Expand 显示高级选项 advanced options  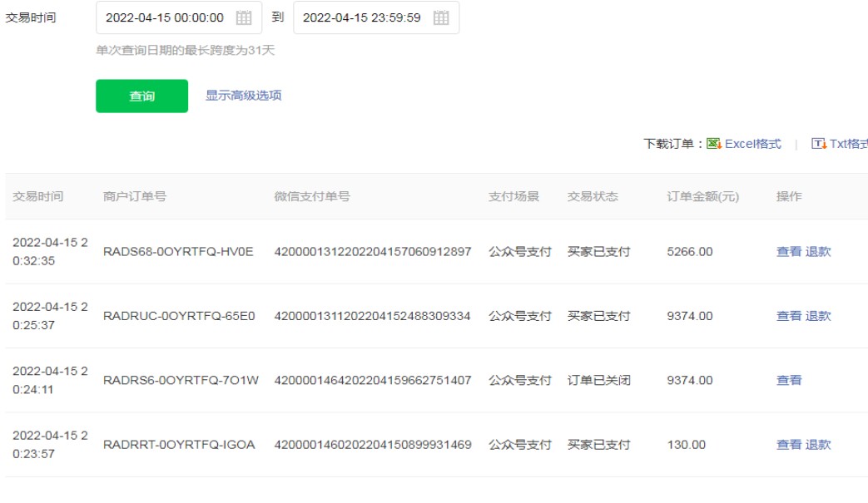click(x=244, y=96)
